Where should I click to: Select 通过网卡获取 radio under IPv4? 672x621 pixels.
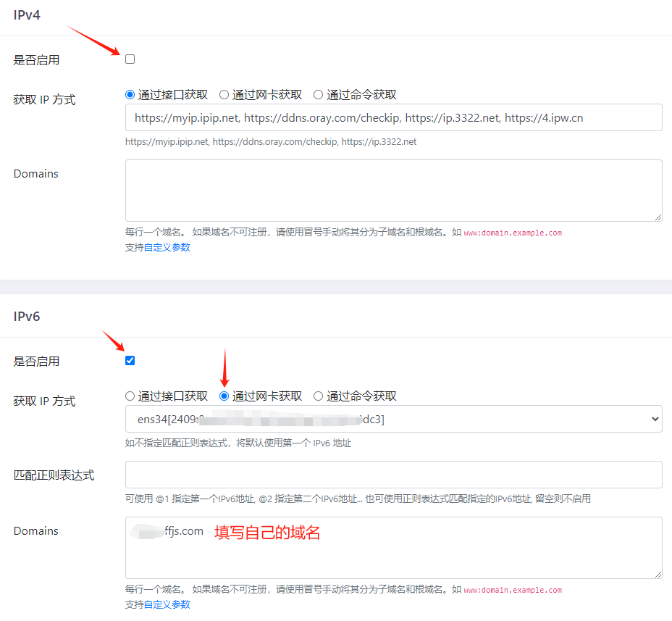[224, 95]
